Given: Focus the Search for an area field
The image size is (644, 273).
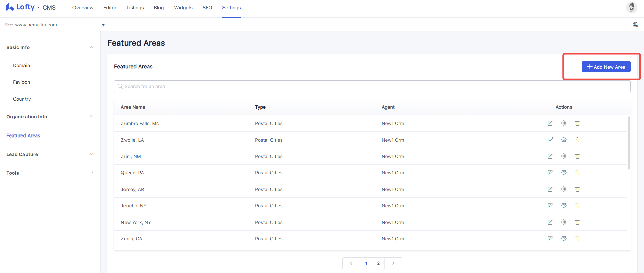Looking at the screenshot, I should (372, 86).
